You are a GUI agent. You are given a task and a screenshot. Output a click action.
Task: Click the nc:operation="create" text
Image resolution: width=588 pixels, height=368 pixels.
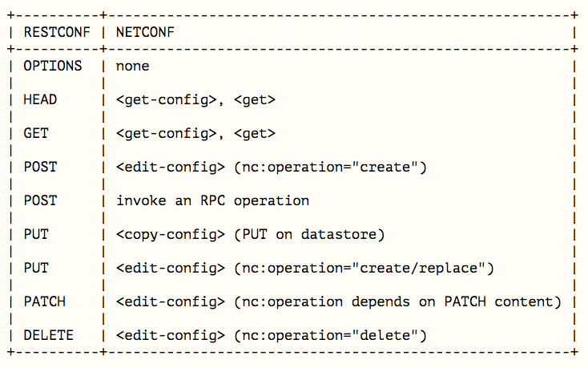330,168
